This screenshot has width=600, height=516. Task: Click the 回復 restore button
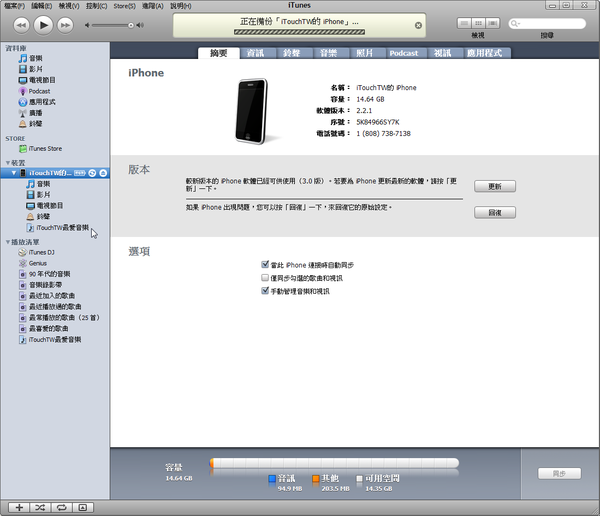click(x=495, y=212)
